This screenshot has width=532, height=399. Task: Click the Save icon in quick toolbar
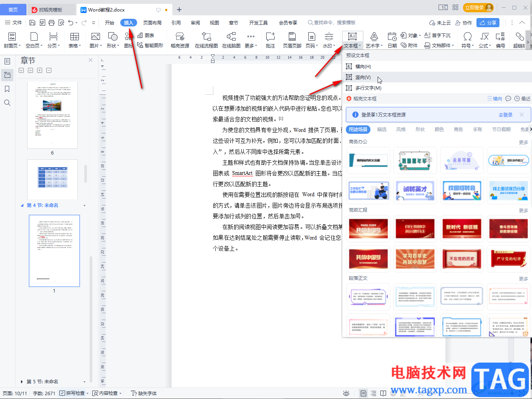32,23
